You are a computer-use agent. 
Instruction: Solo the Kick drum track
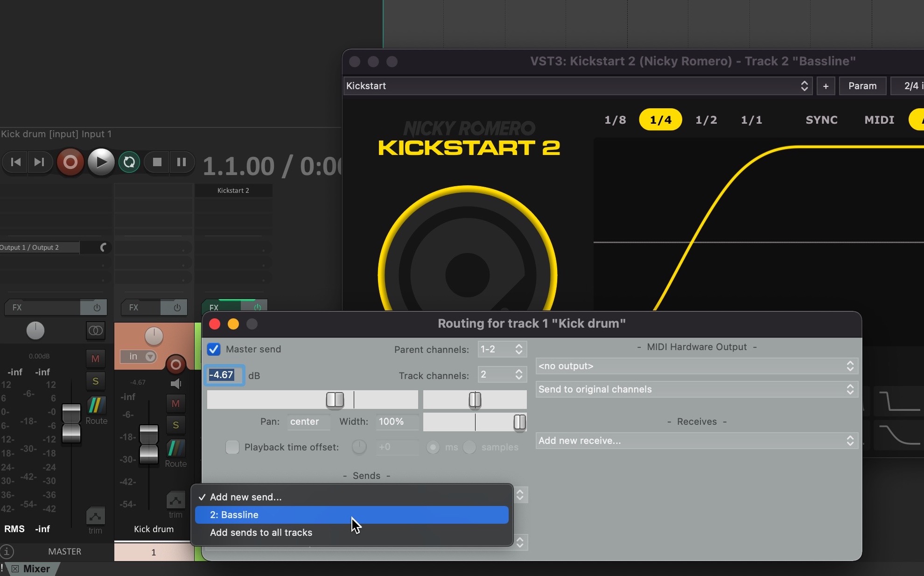click(x=175, y=425)
